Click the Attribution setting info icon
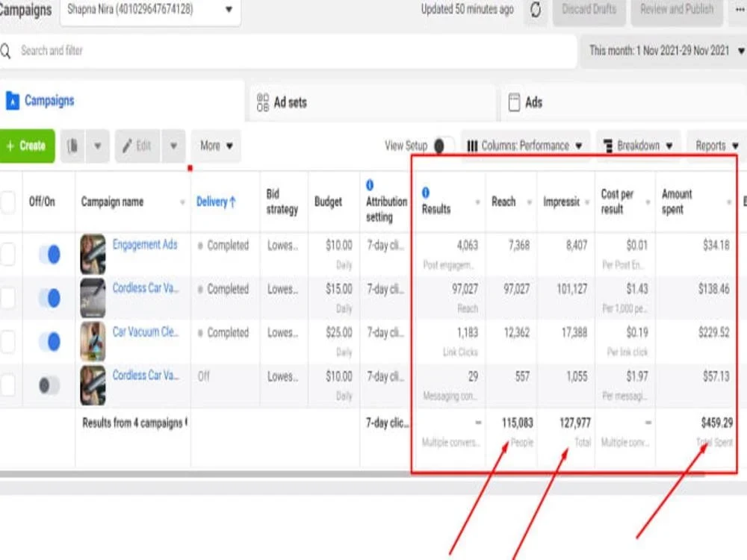 pyautogui.click(x=369, y=184)
